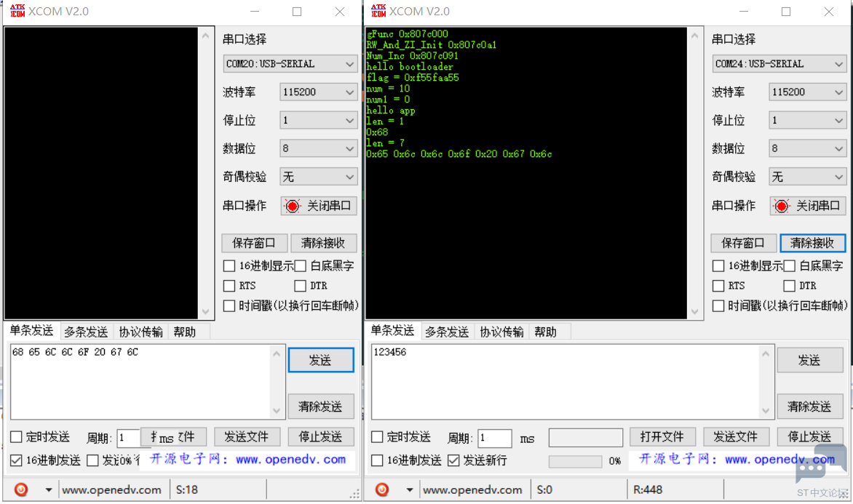Image resolution: width=853 pixels, height=504 pixels.
Task: Open COM20 serial port dropdown in left window
Action: pos(290,63)
